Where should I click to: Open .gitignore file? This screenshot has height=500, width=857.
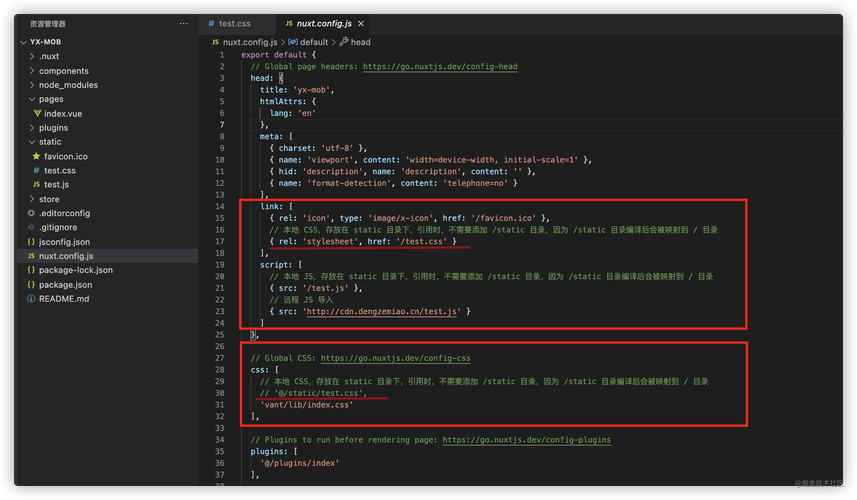click(x=58, y=227)
